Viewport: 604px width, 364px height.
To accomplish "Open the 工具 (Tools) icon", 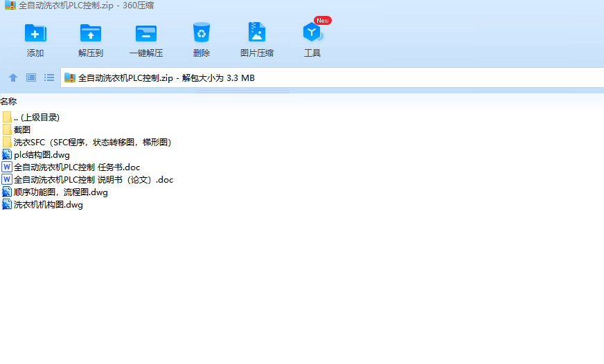I will pyautogui.click(x=312, y=32).
